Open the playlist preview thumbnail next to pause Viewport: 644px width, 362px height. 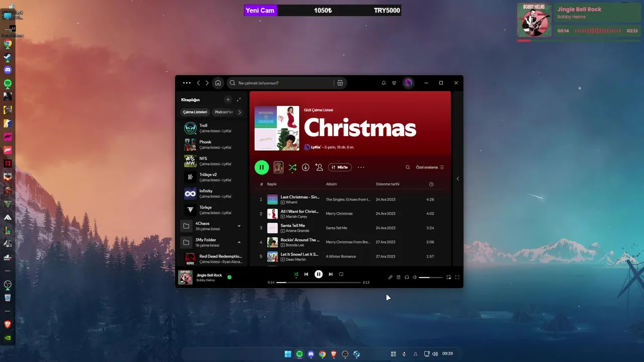278,167
